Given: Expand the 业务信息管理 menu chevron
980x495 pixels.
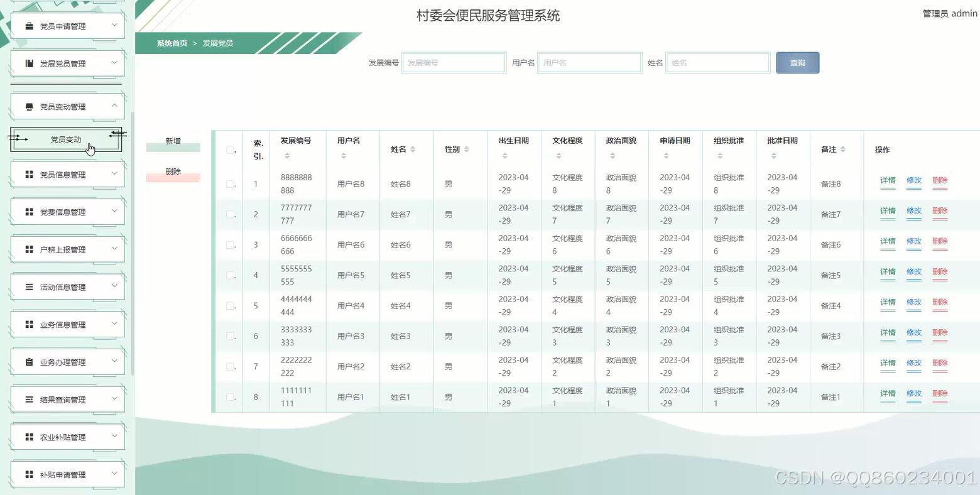Looking at the screenshot, I should click(x=114, y=324).
